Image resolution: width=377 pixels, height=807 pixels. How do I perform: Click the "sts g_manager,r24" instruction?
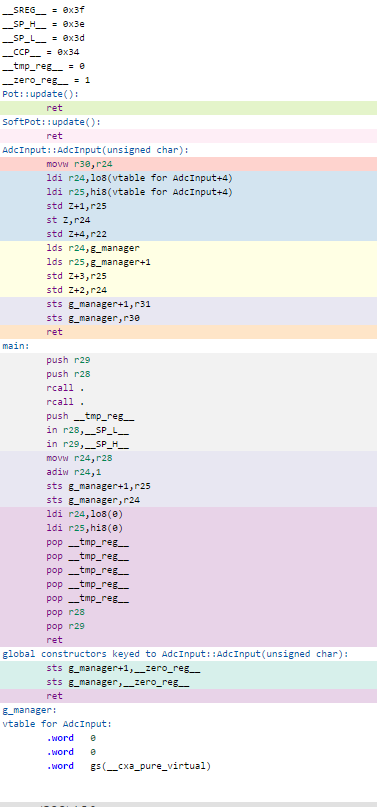(x=93, y=500)
